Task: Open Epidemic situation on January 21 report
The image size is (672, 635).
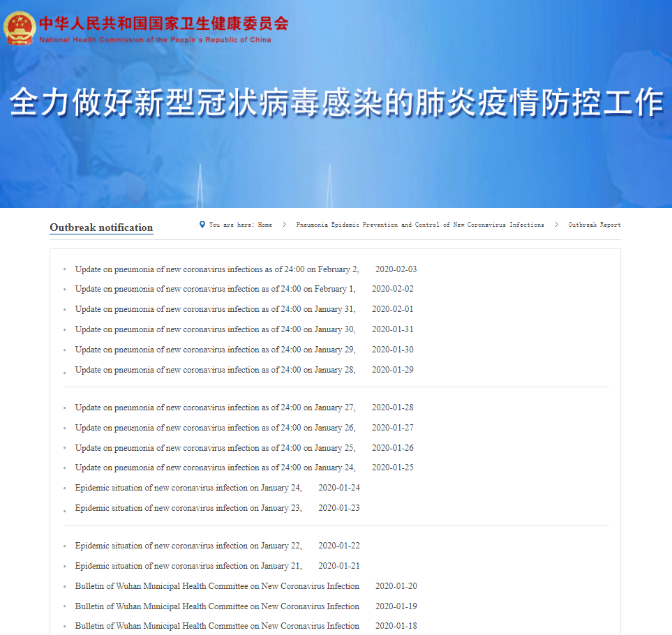Action: click(188, 566)
